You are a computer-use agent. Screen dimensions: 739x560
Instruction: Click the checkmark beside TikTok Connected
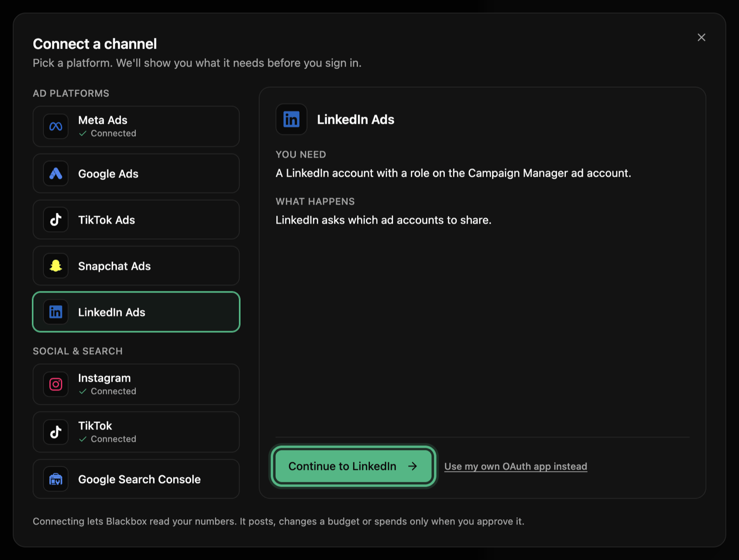tap(83, 439)
